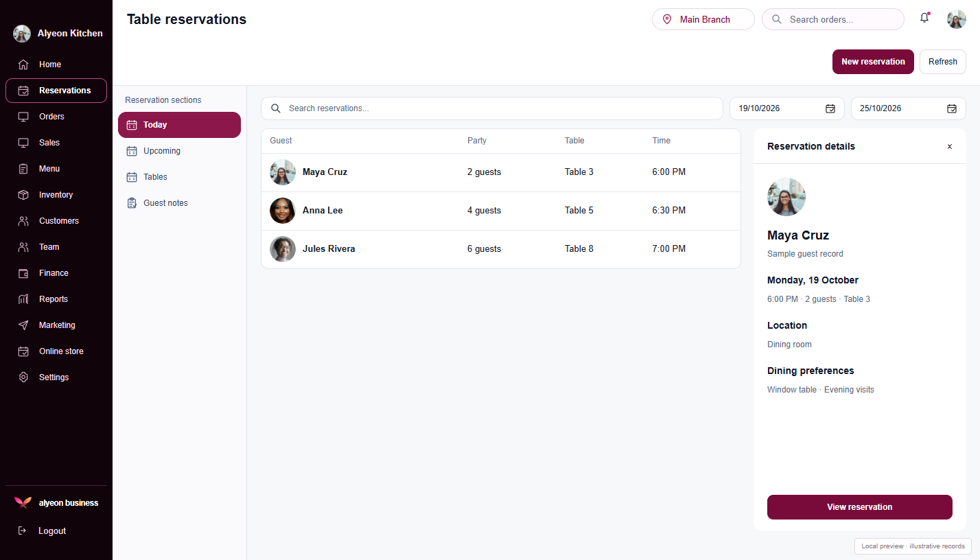
Task: Open the Tables section
Action: (179, 177)
